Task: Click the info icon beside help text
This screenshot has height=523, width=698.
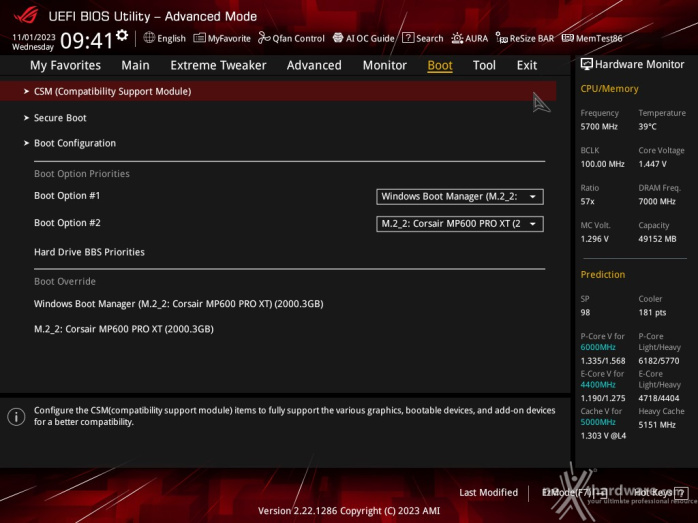Action: click(16, 417)
